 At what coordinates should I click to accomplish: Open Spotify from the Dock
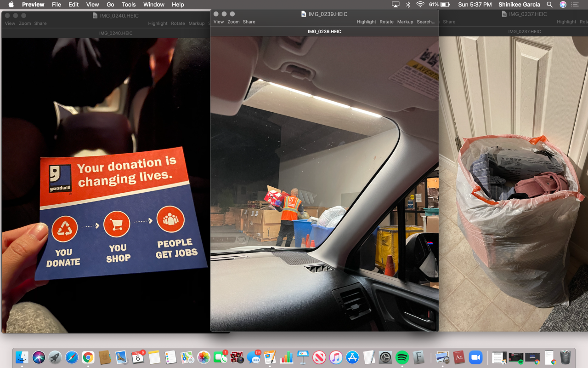coord(402,357)
